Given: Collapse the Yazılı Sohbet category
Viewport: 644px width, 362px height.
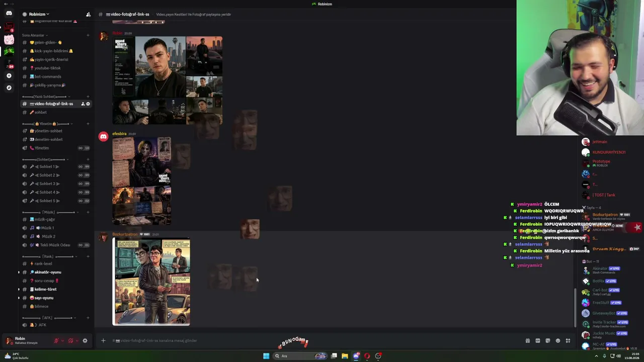Looking at the screenshot, I should point(46,97).
